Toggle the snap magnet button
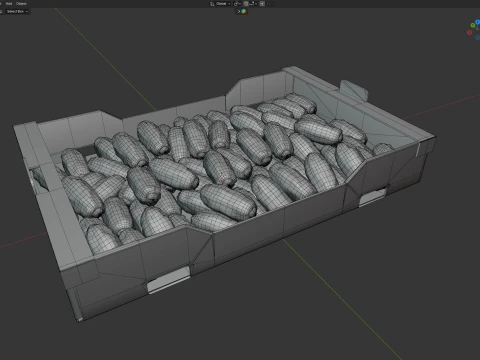 pos(246,4)
